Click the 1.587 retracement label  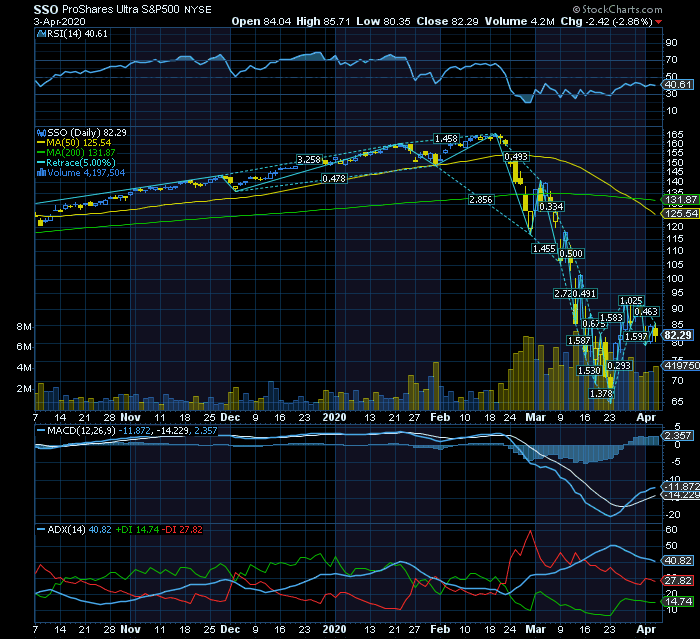579,341
